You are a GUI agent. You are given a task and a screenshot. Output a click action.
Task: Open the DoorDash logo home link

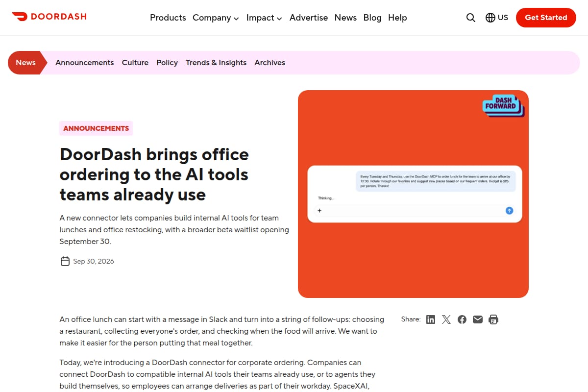coord(49,17)
